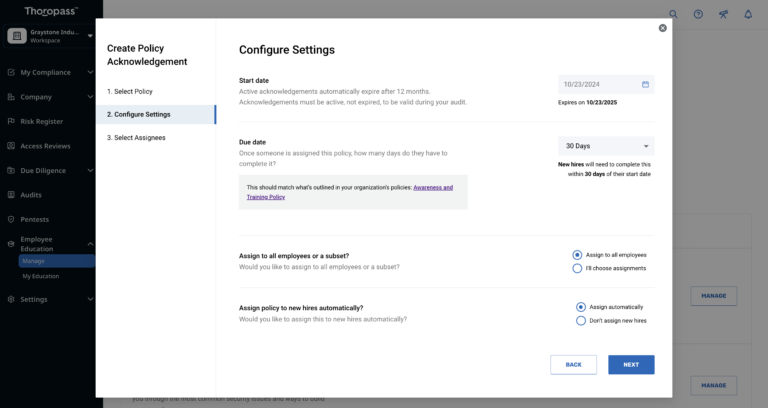Viewport: 768px width, 408px height.
Task: Click the search magnifier icon
Action: [673, 14]
